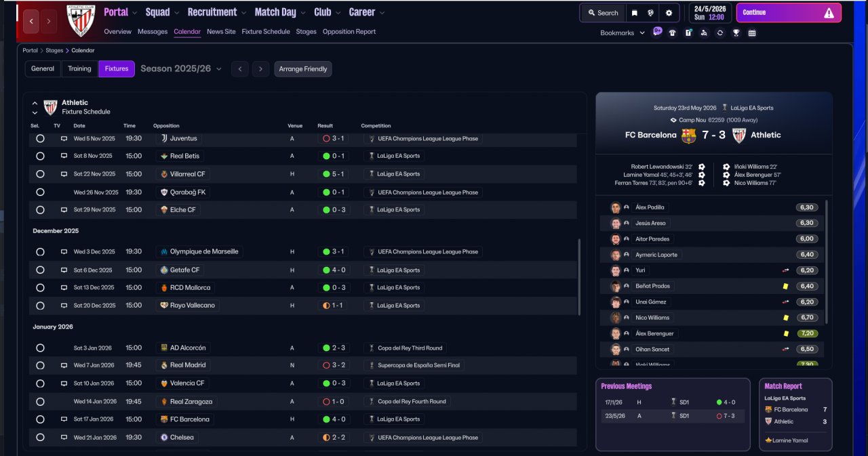This screenshot has height=456, width=868.
Task: Click the TV icon on the Real Madrid row
Action: pos(64,365)
